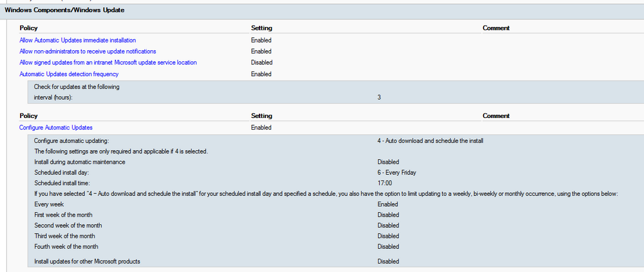The image size is (644, 272).
Task: Open Allow non-administrators to receive update notifications
Action: [x=88, y=52]
